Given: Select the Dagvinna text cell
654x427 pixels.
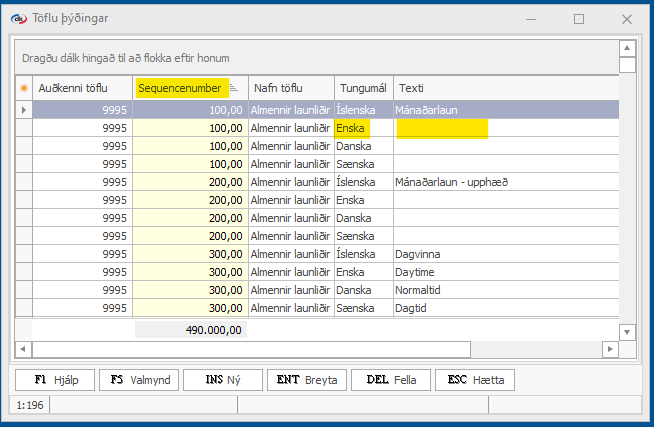Looking at the screenshot, I should click(x=506, y=254).
